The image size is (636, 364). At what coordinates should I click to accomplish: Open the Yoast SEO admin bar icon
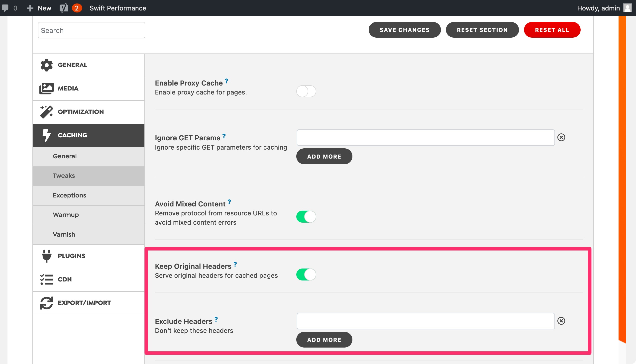tap(64, 8)
